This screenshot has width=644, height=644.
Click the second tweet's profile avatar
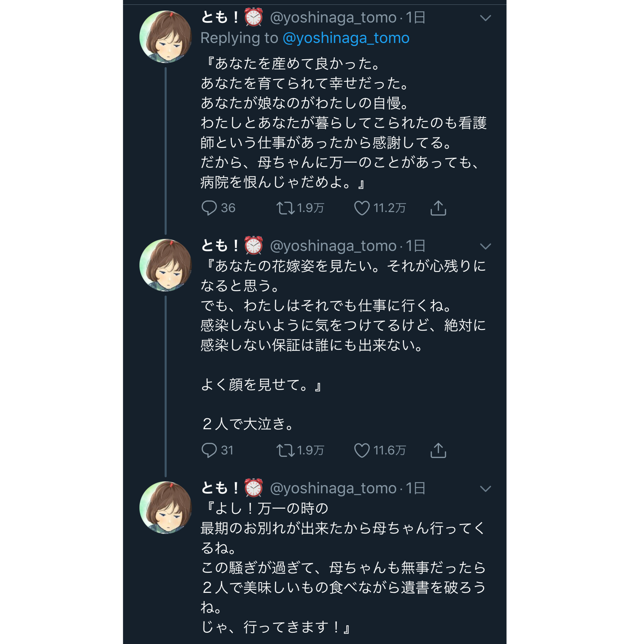[165, 265]
